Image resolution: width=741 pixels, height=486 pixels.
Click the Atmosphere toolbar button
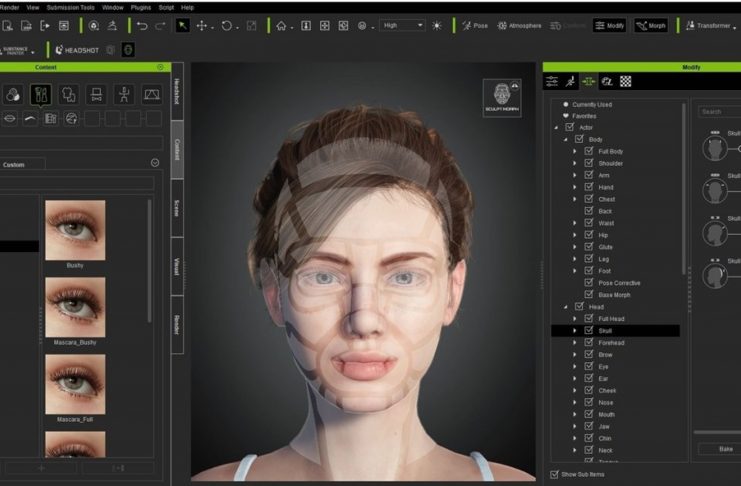(519, 26)
